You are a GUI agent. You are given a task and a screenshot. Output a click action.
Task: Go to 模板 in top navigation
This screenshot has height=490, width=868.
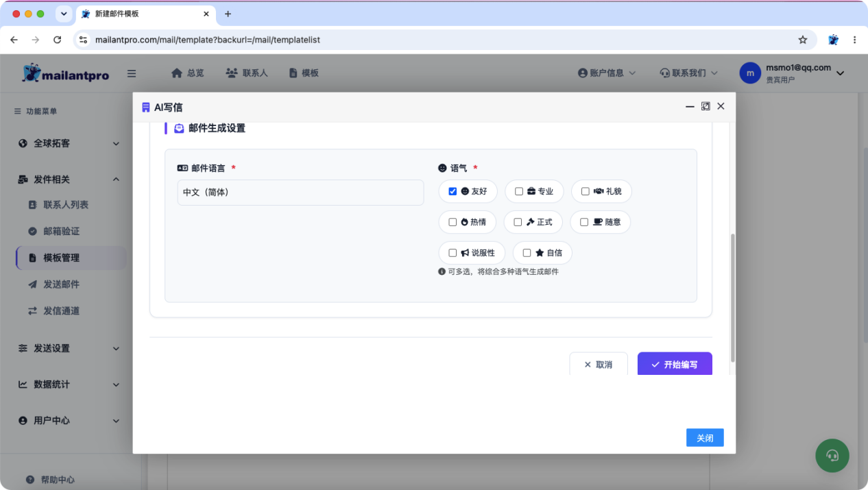pos(304,73)
